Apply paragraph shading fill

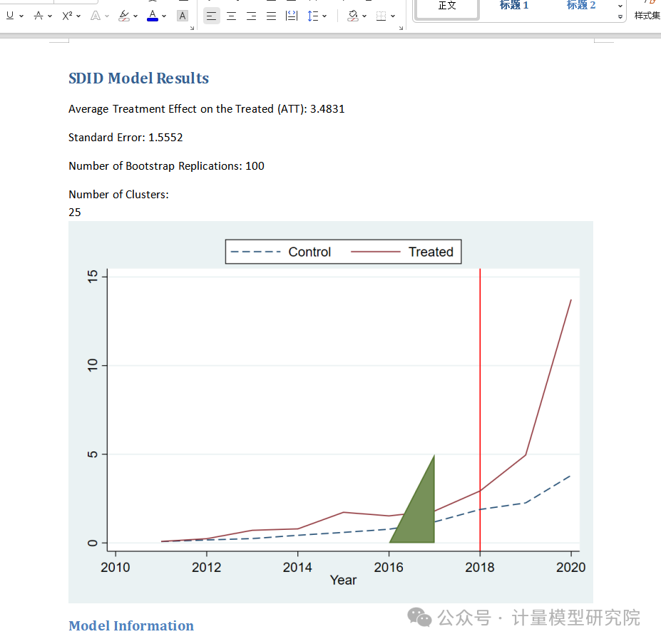pos(353,16)
